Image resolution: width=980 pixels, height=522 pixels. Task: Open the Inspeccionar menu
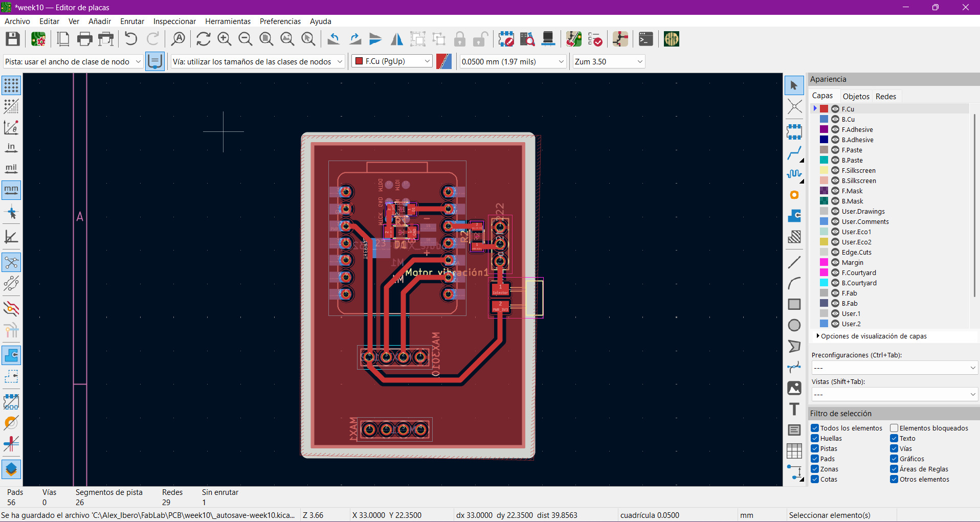pos(174,21)
